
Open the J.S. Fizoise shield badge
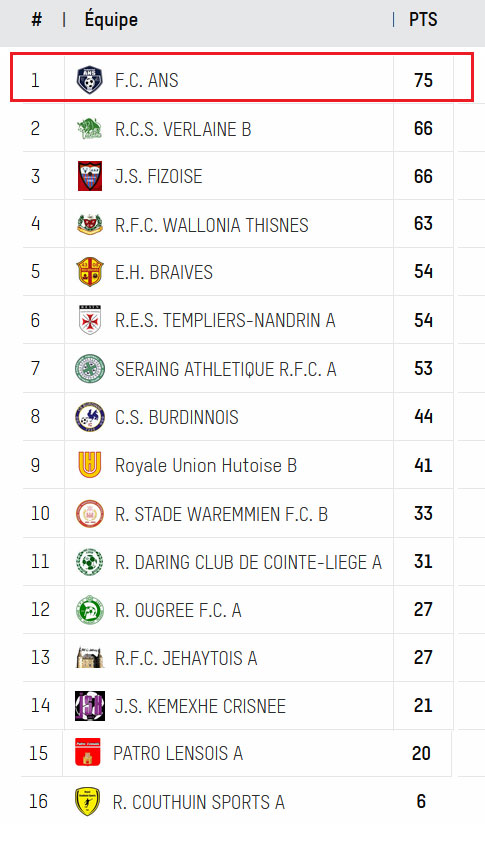(x=89, y=176)
